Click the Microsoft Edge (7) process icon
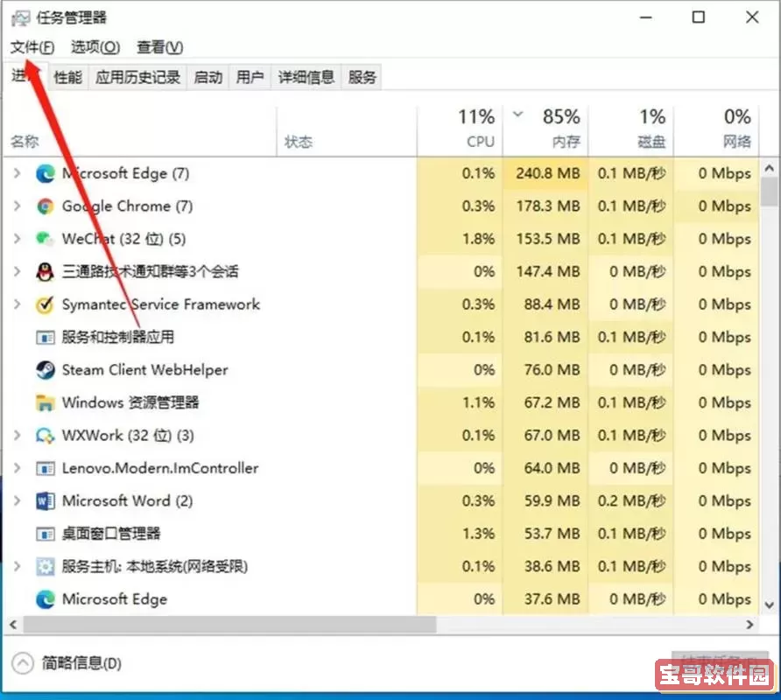 (46, 173)
